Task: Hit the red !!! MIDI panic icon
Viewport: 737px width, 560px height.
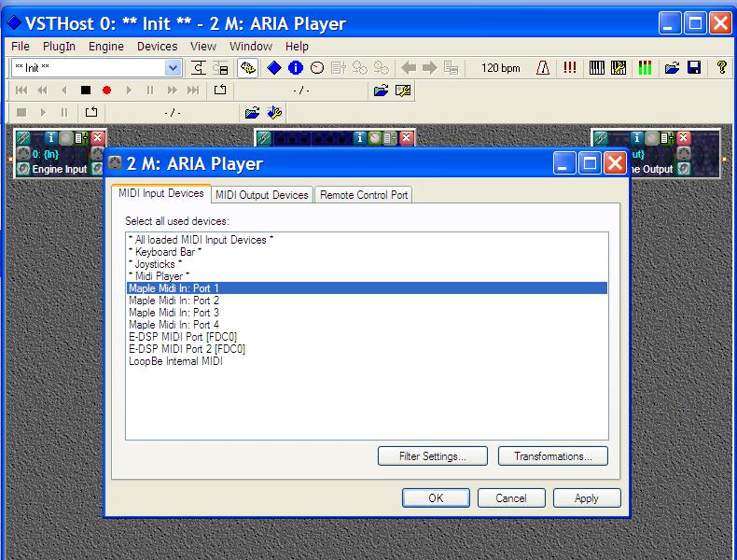Action: pos(570,68)
